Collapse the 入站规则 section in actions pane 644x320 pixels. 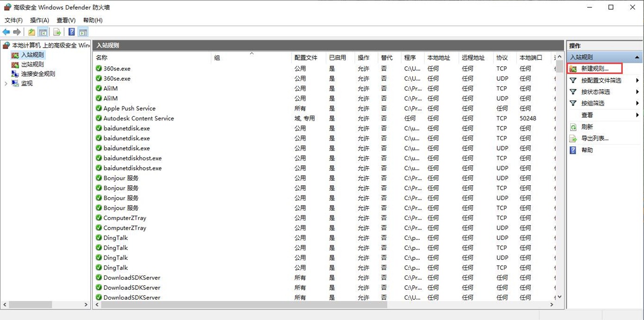637,57
